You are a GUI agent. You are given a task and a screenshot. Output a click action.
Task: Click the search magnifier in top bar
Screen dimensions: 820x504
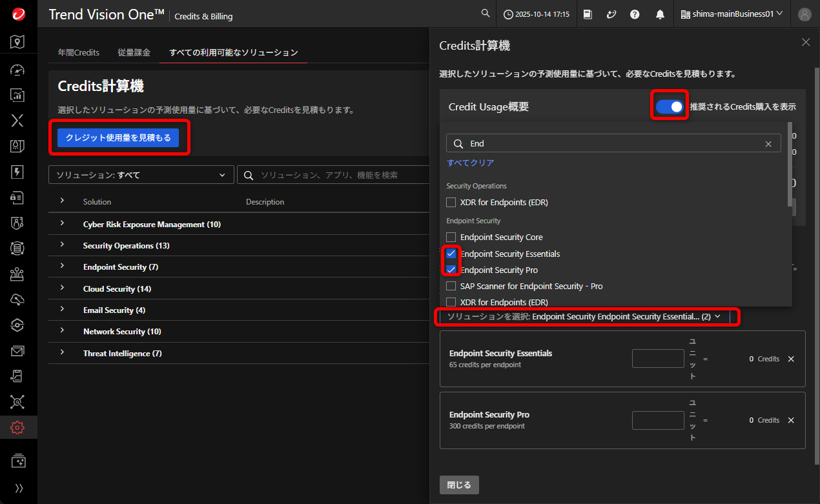pyautogui.click(x=486, y=14)
